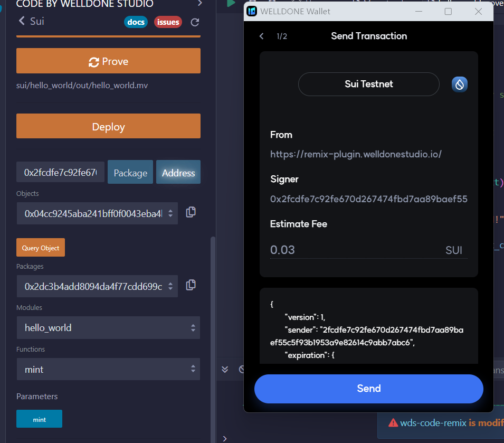
Task: Click the remix-plugin.welldonestudio.io URL
Action: pyautogui.click(x=356, y=154)
